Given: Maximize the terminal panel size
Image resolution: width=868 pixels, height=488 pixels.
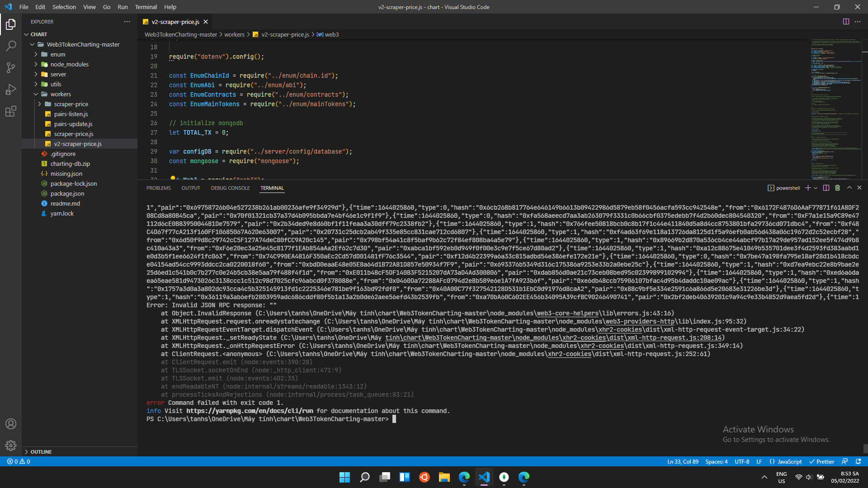Looking at the screenshot, I should tap(849, 188).
